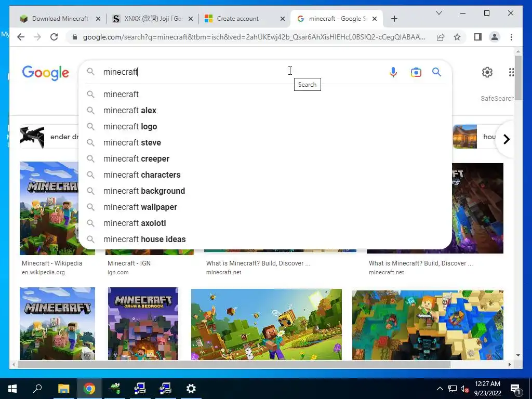Open Chrome profile avatar menu
532x399 pixels.
click(x=495, y=37)
